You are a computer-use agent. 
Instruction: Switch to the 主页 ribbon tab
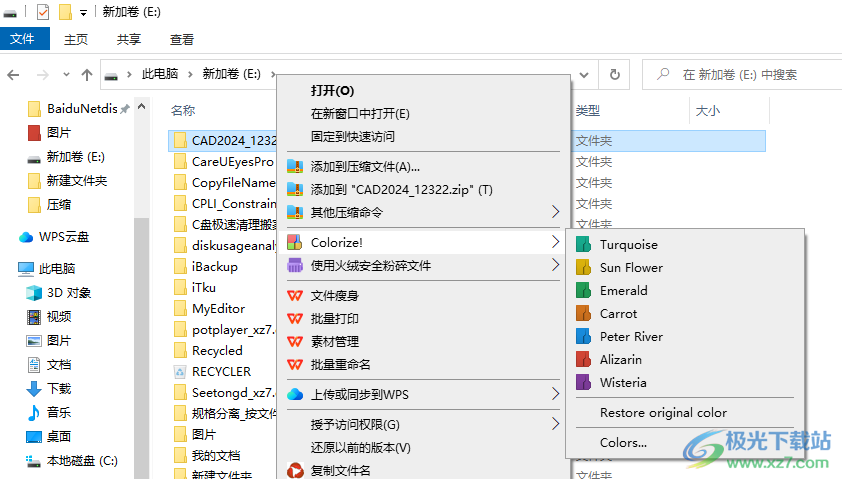[x=76, y=39]
